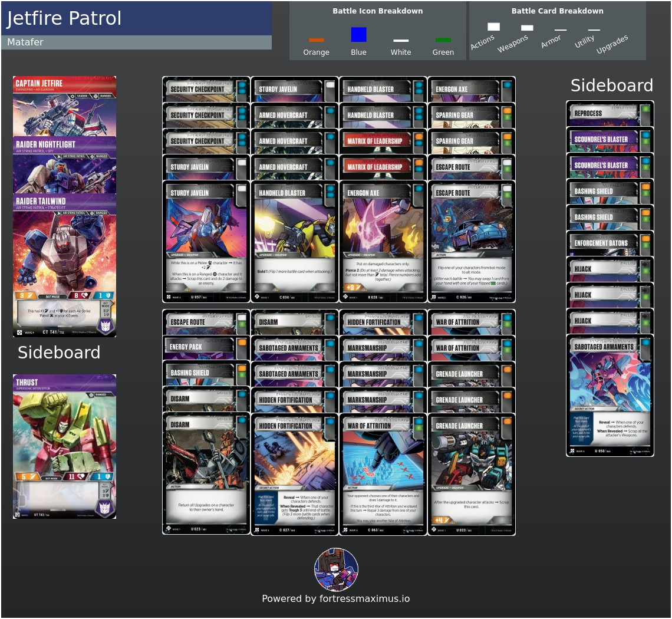Click the "Bold 1" rules text on Handheld Blaster
Image resolution: width=672 pixels, height=619 pixels.
coord(295,271)
